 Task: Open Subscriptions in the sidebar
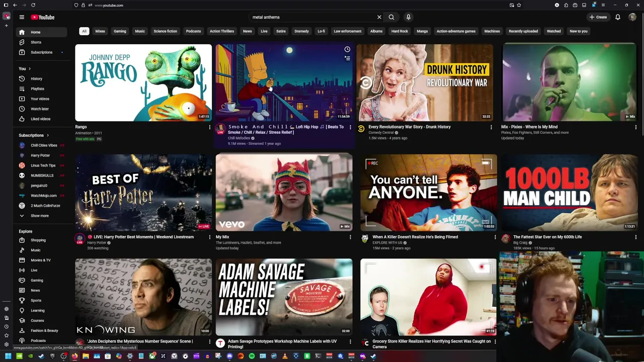point(41,52)
